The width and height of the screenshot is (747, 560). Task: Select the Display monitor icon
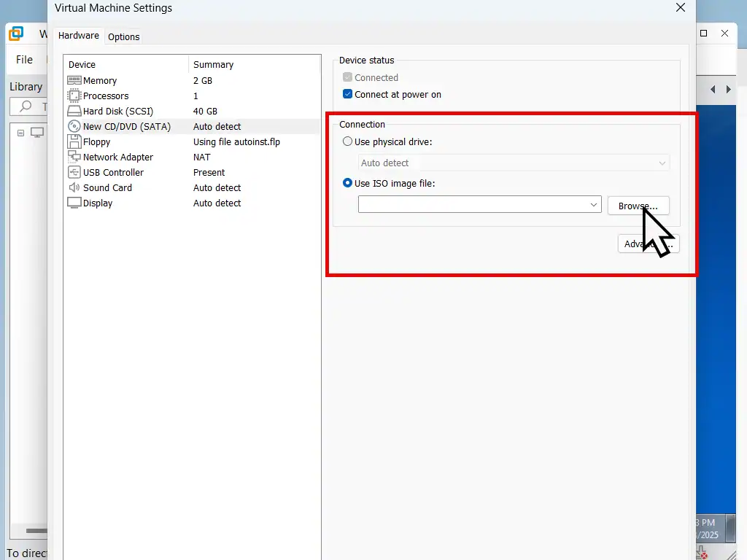point(74,203)
